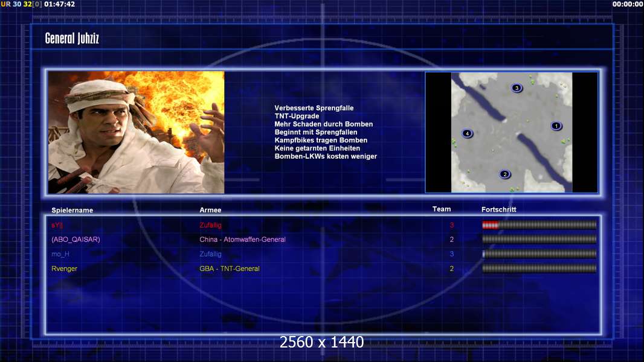The image size is (644, 362).
Task: Click team number in (ABO_QAISAR) row
Action: pos(452,240)
